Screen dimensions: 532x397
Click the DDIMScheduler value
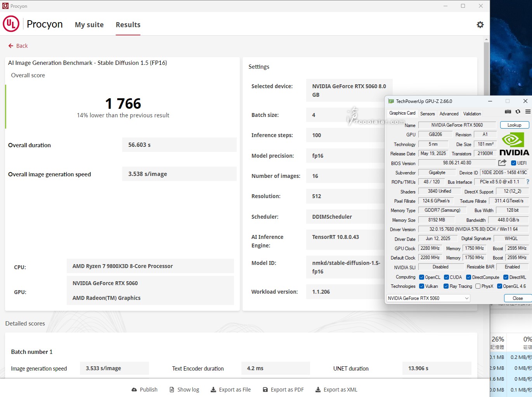click(x=332, y=217)
